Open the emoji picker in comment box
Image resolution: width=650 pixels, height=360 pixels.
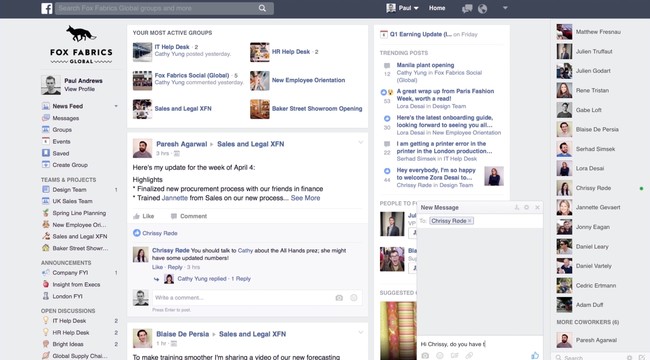pos(354,297)
